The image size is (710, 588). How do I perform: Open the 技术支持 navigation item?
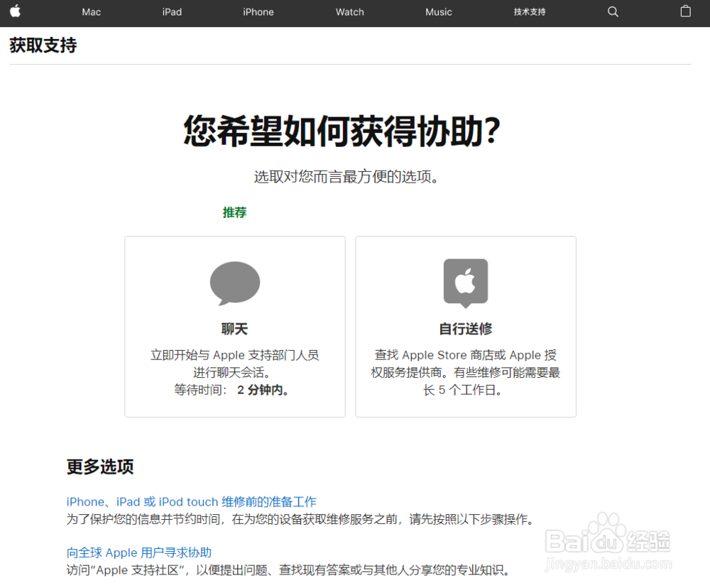click(529, 12)
